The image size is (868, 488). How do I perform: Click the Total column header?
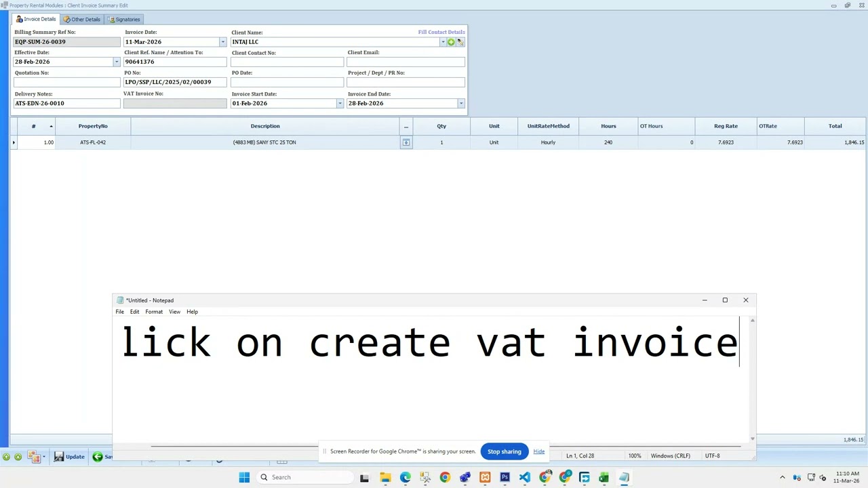[x=835, y=126]
